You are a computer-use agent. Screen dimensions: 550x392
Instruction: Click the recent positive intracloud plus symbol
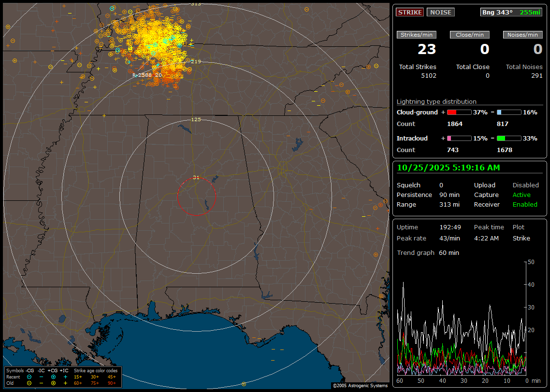(65, 377)
